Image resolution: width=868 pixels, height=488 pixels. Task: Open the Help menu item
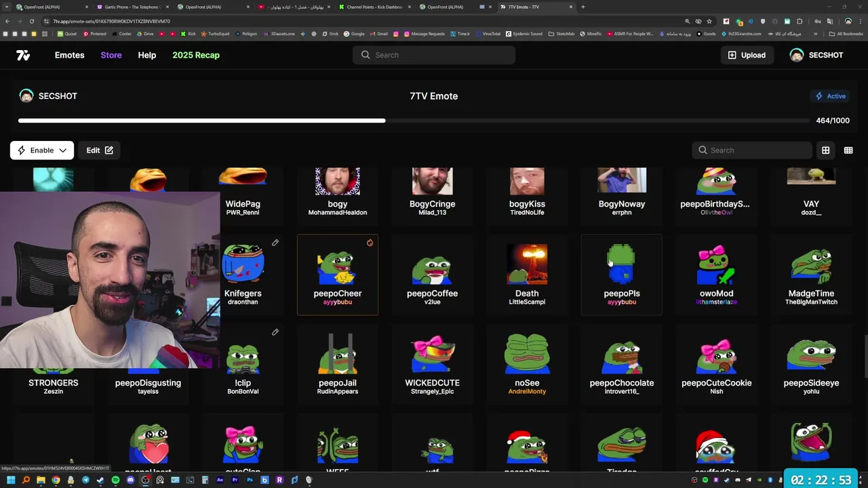(x=147, y=55)
